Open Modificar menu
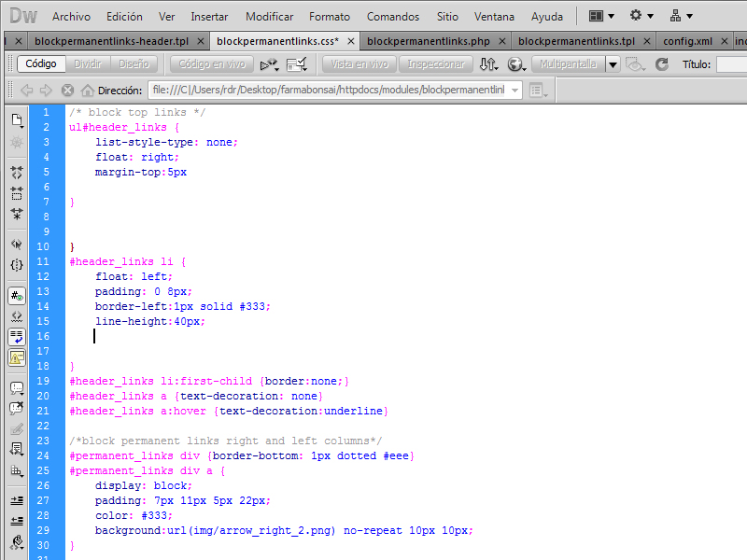This screenshot has width=747, height=560. tap(270, 17)
